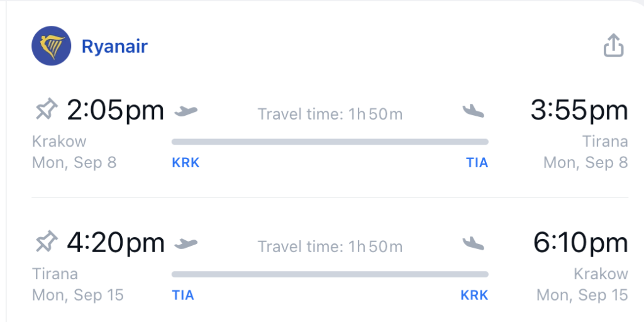644x322 pixels.
Task: Click the return flight progress bar
Action: click(330, 274)
